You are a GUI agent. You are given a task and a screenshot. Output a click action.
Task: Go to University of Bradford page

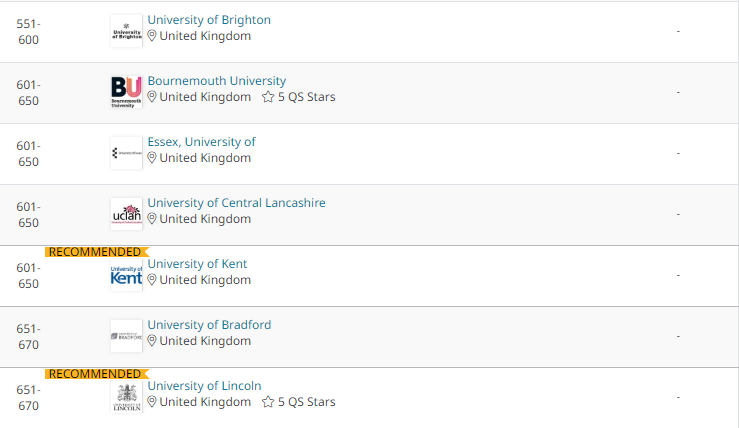pyautogui.click(x=209, y=325)
